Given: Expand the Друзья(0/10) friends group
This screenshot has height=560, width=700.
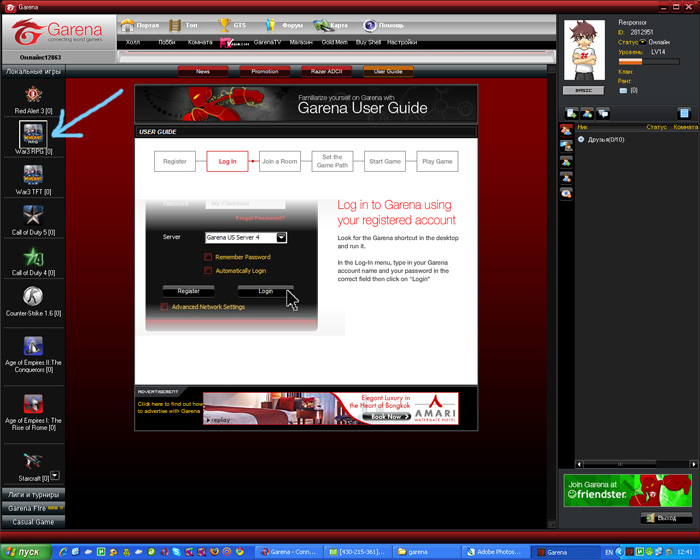Looking at the screenshot, I should [x=581, y=140].
